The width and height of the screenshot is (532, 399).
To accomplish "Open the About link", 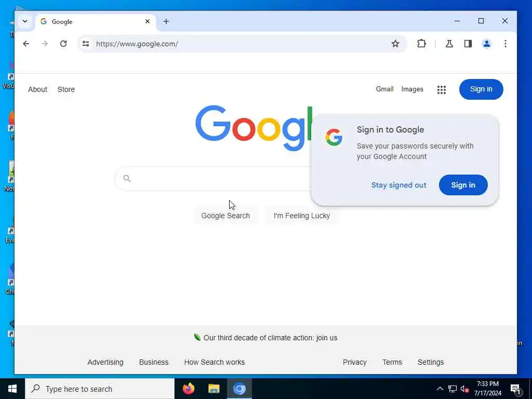I will [37, 89].
